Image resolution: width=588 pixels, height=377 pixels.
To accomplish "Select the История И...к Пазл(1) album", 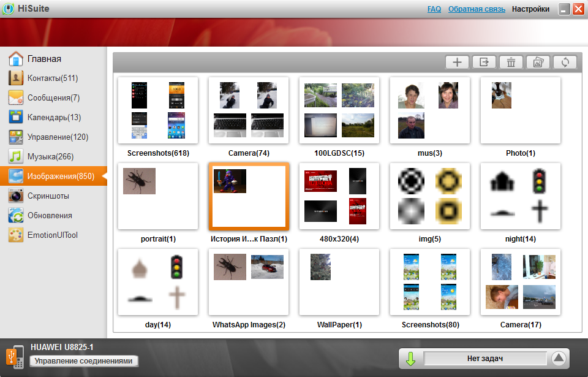I will pyautogui.click(x=249, y=196).
